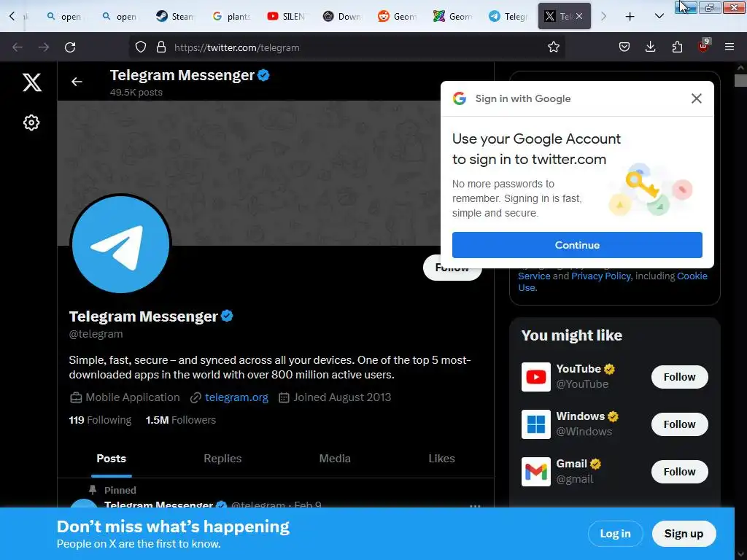Switch to the Steam browser tab
This screenshot has width=747, height=560.
(x=174, y=16)
